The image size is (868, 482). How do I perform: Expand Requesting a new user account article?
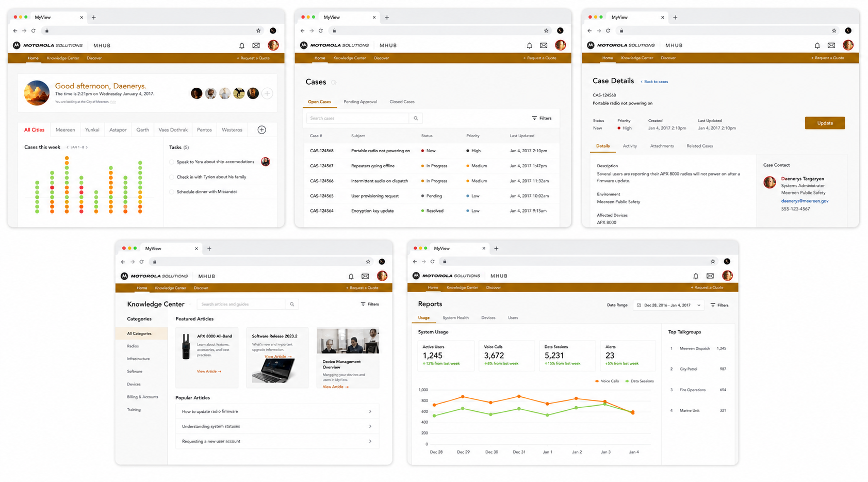coord(277,441)
